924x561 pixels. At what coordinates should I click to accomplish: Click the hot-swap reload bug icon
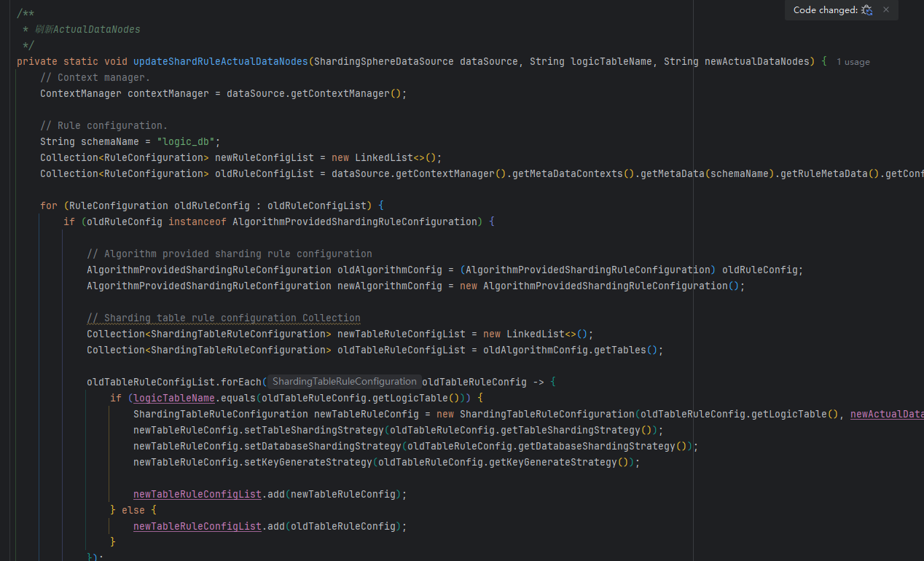tap(866, 10)
